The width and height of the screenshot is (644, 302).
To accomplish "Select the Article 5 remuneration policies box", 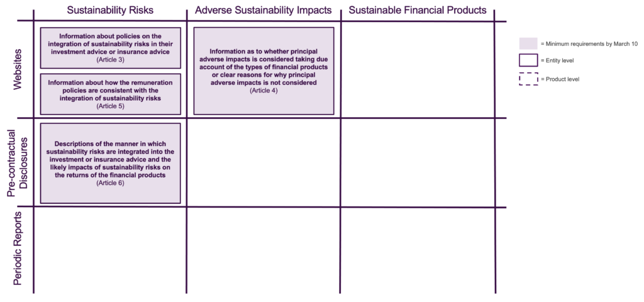I will [111, 94].
